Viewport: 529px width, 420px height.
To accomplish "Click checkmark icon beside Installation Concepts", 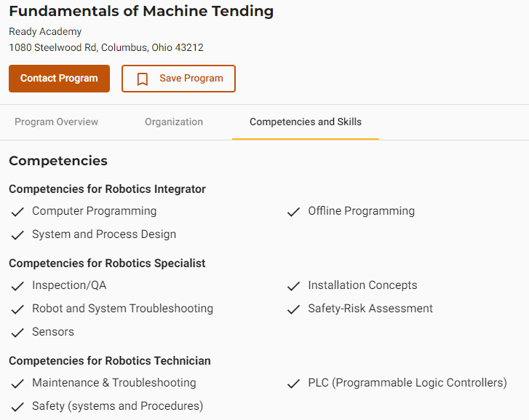I will tap(293, 286).
